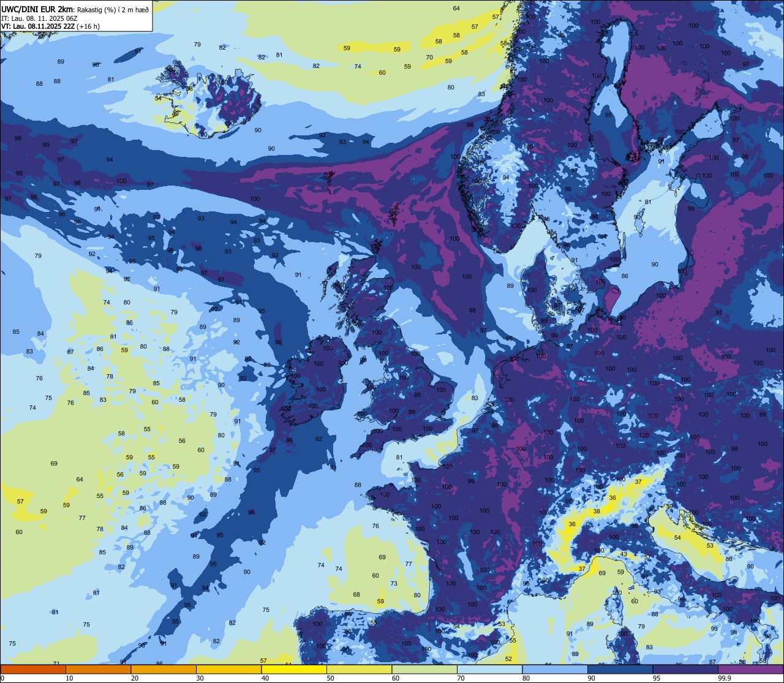Click the "30" legend tick label
The height and width of the screenshot is (683, 784).
click(x=200, y=678)
